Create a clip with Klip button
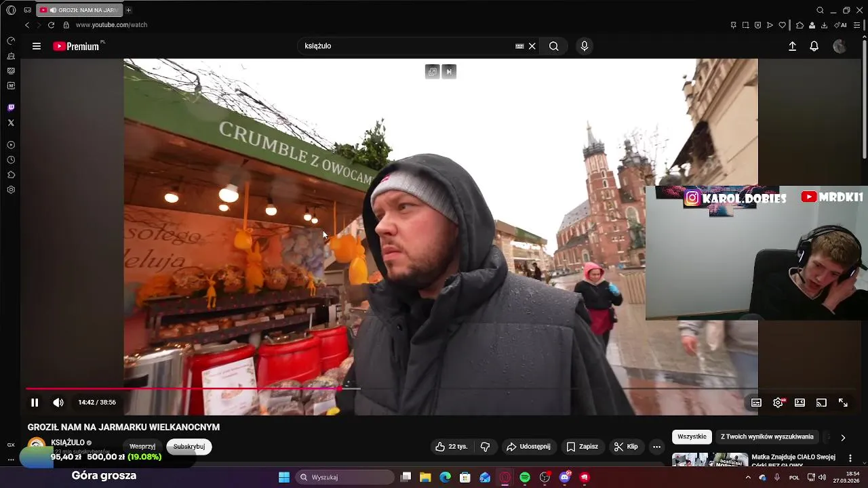Viewport: 868px width, 488px height. coord(626,447)
